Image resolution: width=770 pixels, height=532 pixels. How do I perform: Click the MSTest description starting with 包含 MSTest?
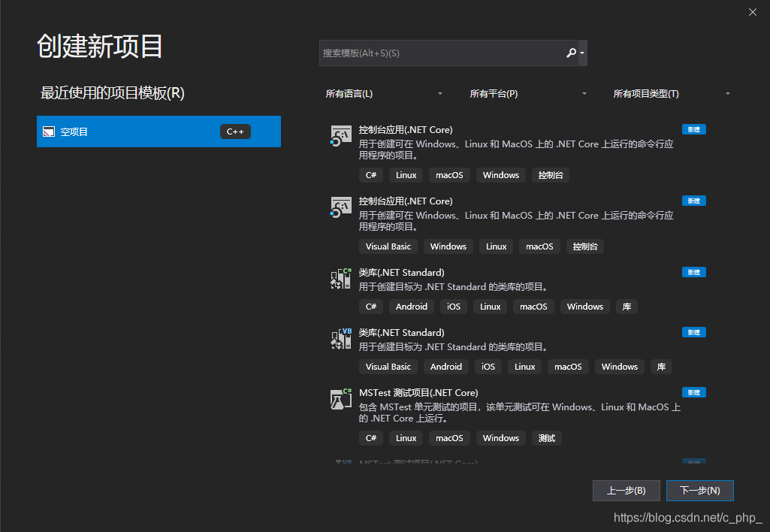click(520, 413)
